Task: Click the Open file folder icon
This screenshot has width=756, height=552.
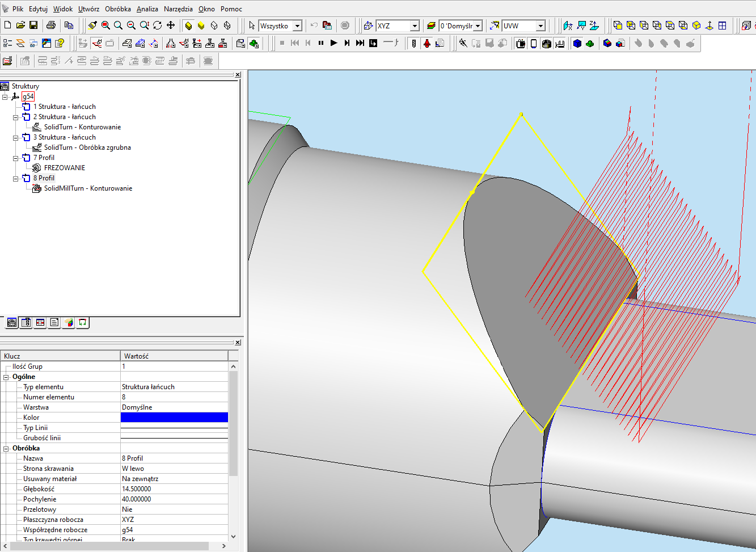Action: point(20,26)
